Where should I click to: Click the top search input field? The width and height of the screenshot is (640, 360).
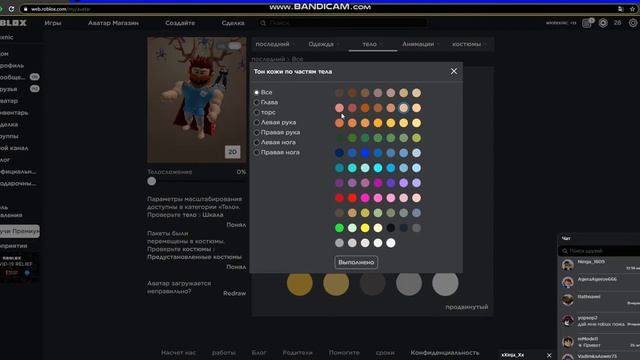pyautogui.click(x=343, y=23)
